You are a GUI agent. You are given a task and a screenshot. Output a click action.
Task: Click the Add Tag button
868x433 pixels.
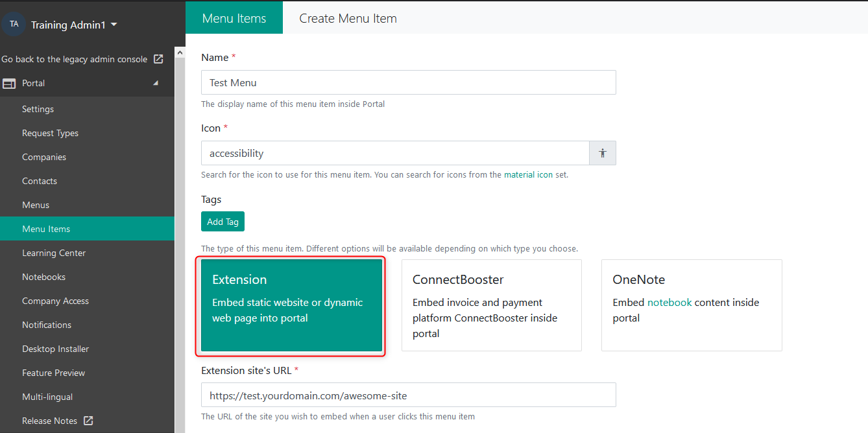click(223, 222)
